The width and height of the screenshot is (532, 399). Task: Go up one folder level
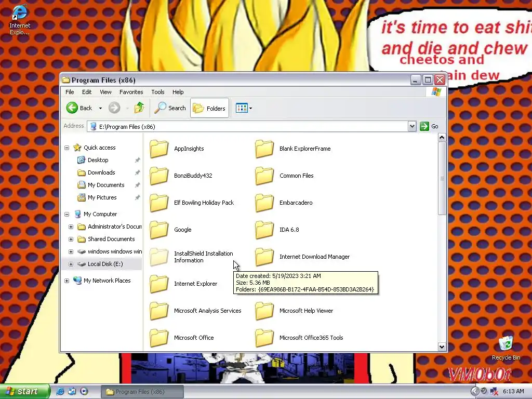[139, 108]
